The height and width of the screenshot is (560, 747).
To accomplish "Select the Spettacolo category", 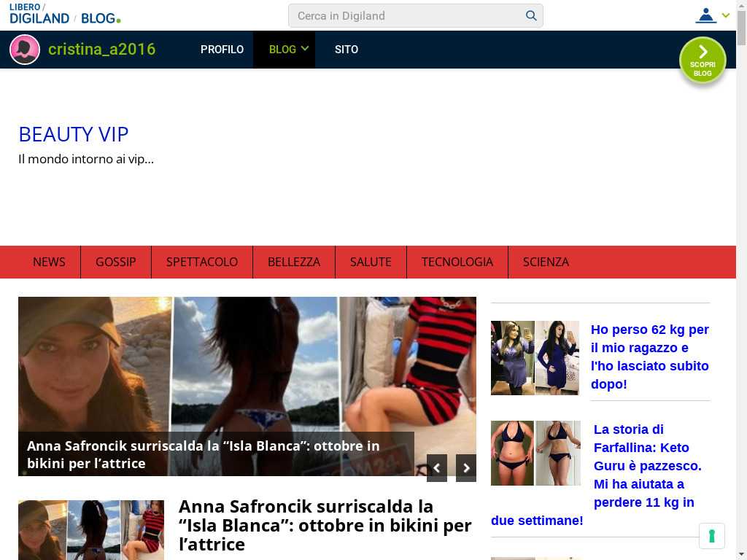I will (x=202, y=262).
